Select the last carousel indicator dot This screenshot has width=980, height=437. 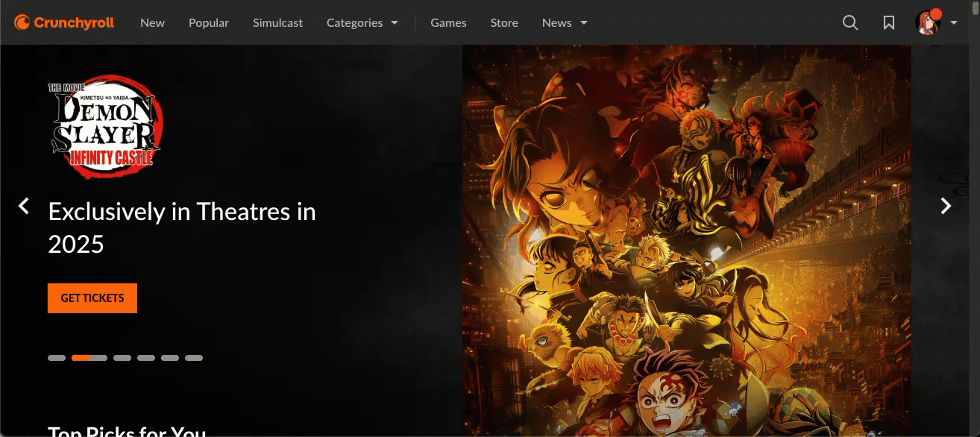pos(194,358)
